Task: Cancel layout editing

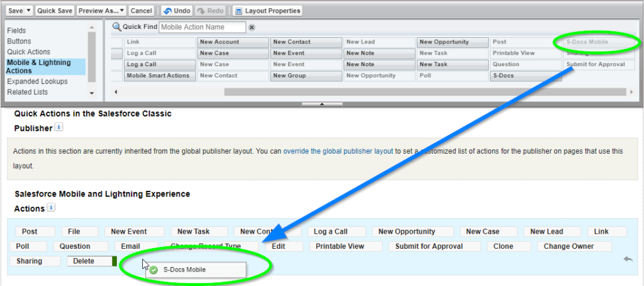Action: [x=142, y=11]
